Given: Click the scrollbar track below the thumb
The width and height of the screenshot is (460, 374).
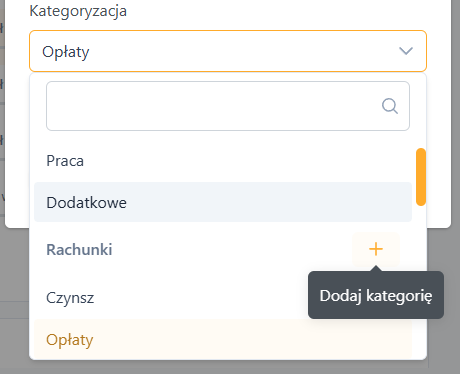Looking at the screenshot, I should [x=421, y=280].
